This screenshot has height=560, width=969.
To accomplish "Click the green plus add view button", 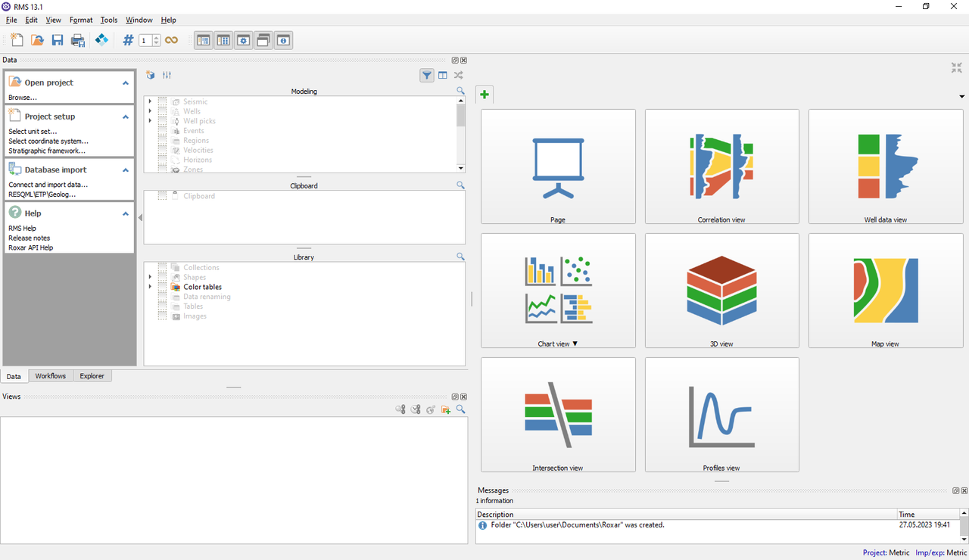I will click(484, 95).
